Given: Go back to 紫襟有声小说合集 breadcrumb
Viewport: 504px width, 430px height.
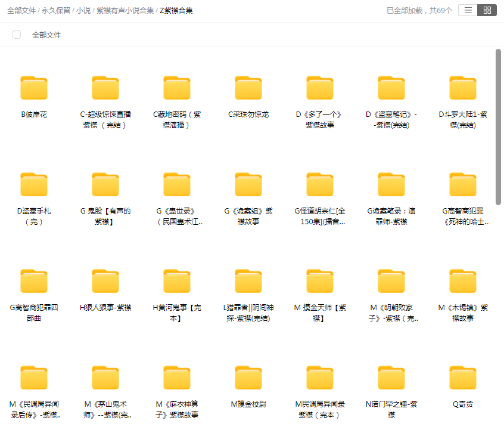Looking at the screenshot, I should [x=125, y=11].
